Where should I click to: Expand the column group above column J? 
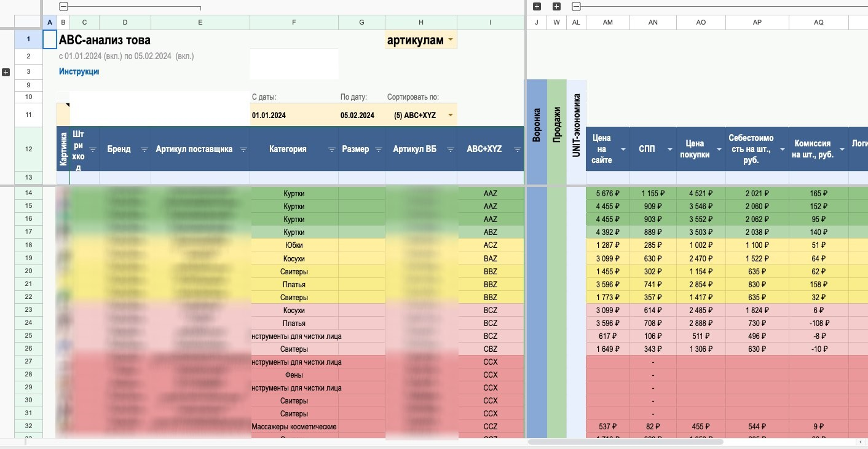point(537,7)
